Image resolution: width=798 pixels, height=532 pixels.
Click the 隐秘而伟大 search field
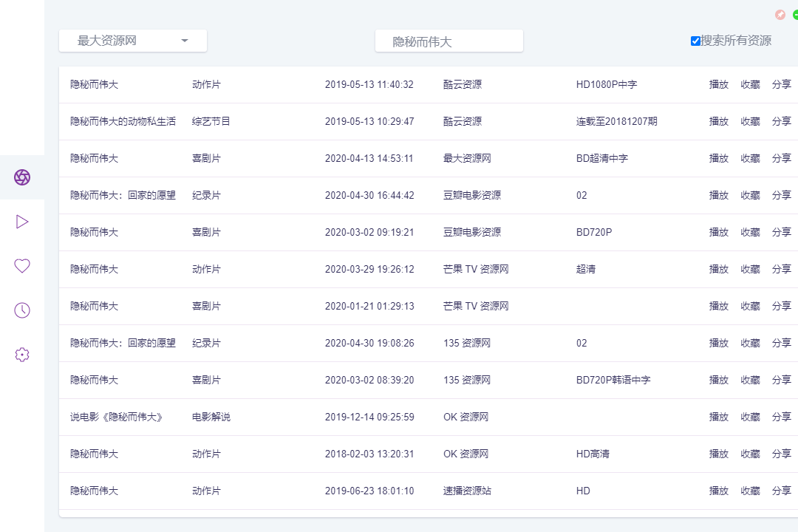[x=449, y=41]
